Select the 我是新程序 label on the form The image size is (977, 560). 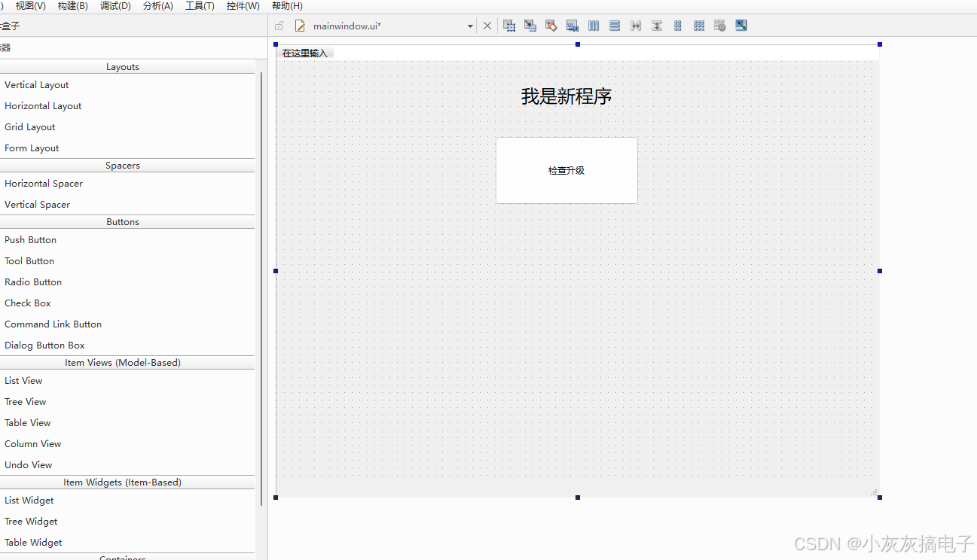click(566, 96)
